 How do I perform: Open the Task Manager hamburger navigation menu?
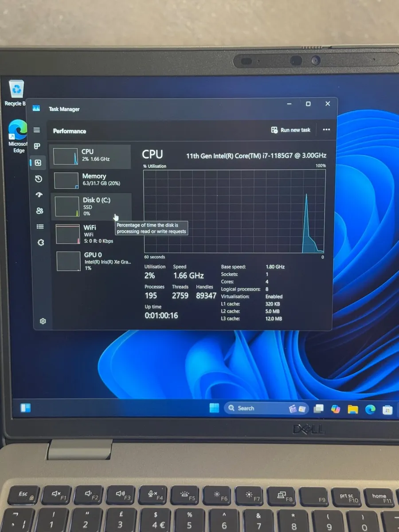point(37,130)
